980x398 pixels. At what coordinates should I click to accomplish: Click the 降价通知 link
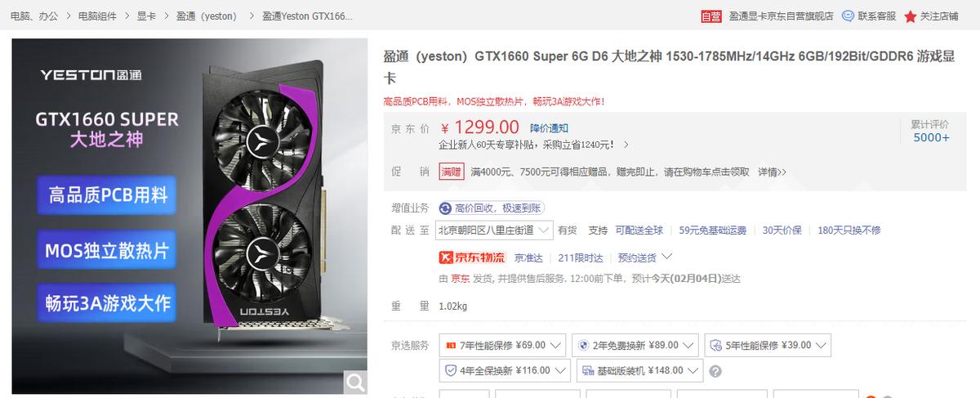coord(549,128)
